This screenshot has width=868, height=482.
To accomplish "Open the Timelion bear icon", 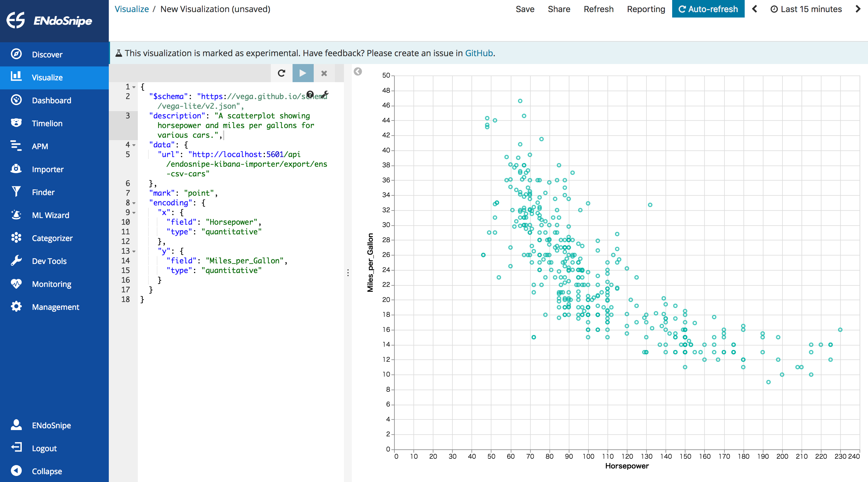I will [x=16, y=123].
